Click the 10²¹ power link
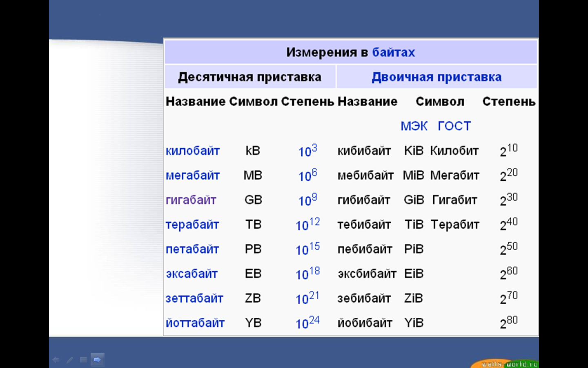Image resolution: width=588 pixels, height=368 pixels. click(308, 298)
